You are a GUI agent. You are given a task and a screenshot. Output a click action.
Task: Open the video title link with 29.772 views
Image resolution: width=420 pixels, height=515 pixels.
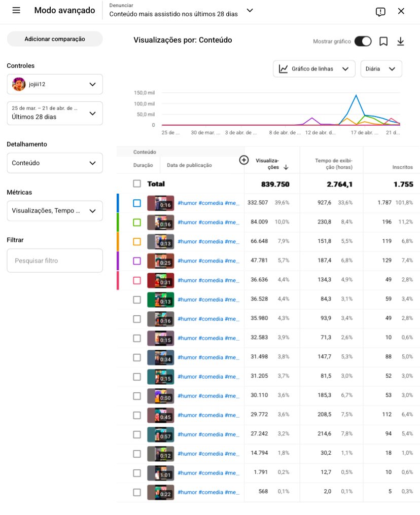208,415
